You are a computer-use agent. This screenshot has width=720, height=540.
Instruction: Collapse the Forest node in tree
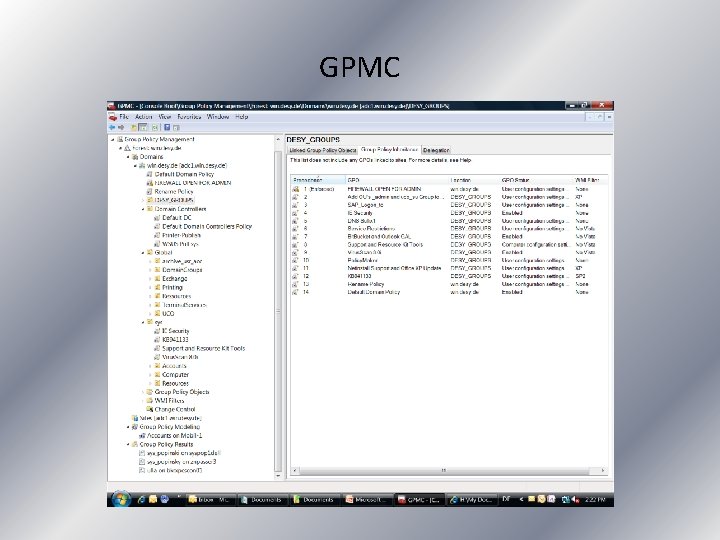pyautogui.click(x=120, y=148)
